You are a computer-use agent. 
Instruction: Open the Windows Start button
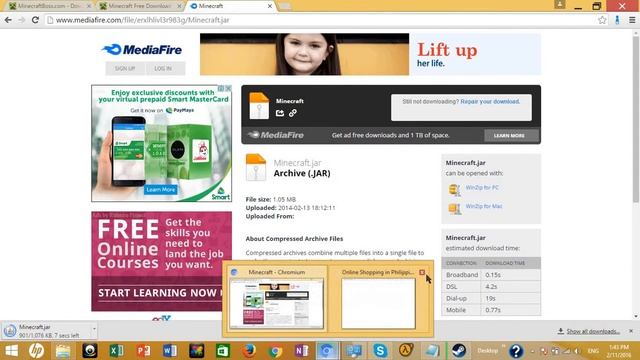11,351
